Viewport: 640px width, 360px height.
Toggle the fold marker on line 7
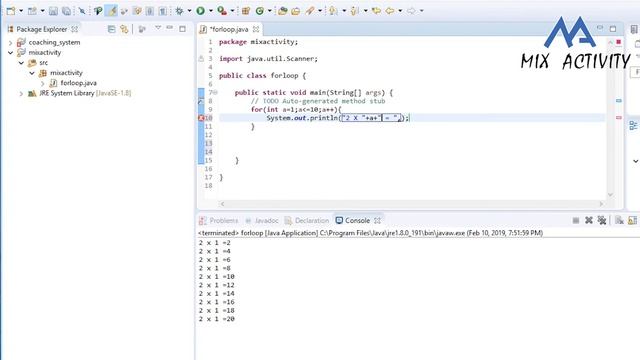click(x=215, y=93)
